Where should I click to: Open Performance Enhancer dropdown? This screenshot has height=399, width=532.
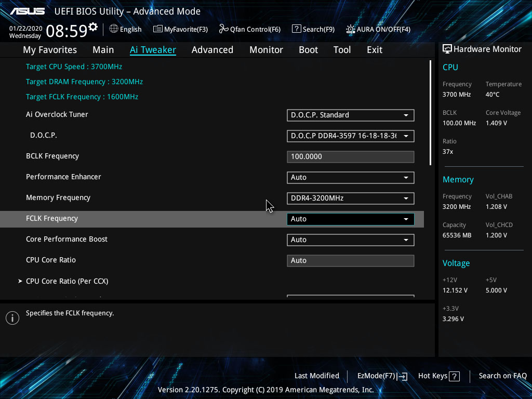click(351, 178)
